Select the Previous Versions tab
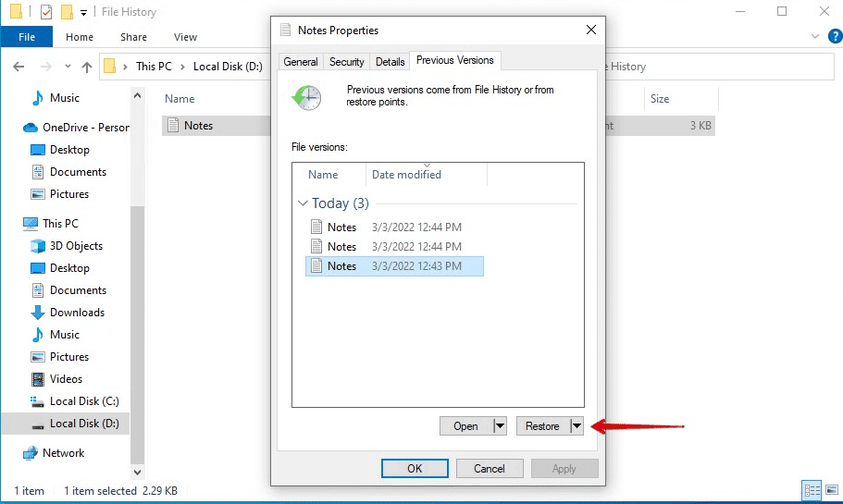Screen dimensions: 843x504 click(x=455, y=60)
